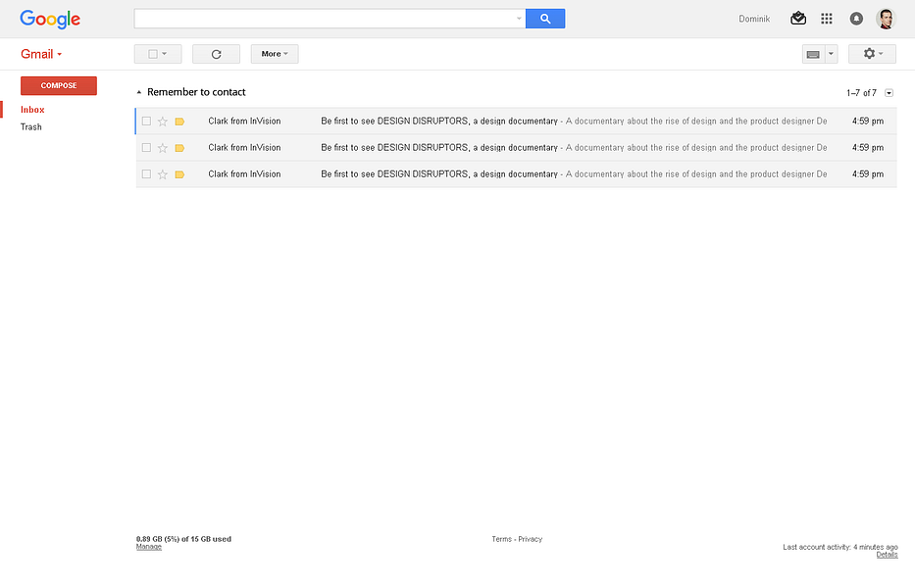Viewport: 915px width, 588px height.
Task: Expand the Gmail product switcher dropdown
Action: point(41,54)
